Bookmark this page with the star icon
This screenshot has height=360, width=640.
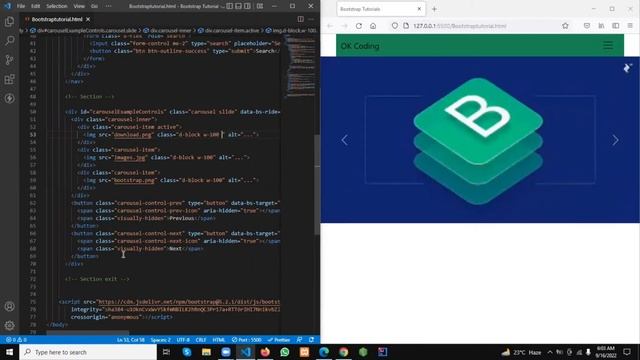(x=565, y=26)
